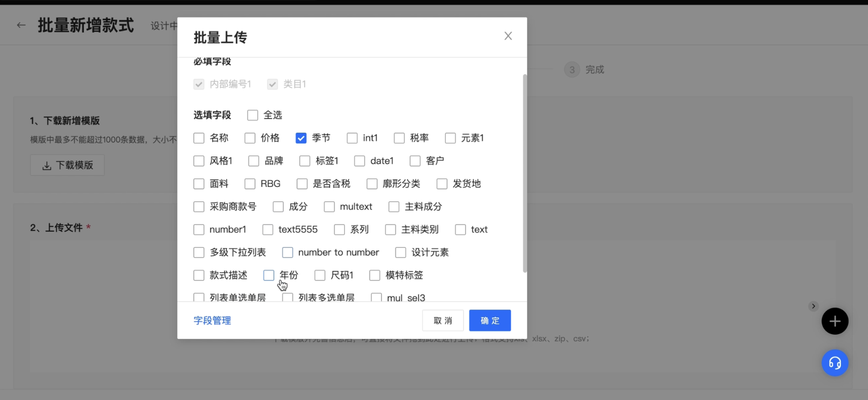Check the 模特标签 checkbox
The image size is (868, 400).
click(374, 275)
